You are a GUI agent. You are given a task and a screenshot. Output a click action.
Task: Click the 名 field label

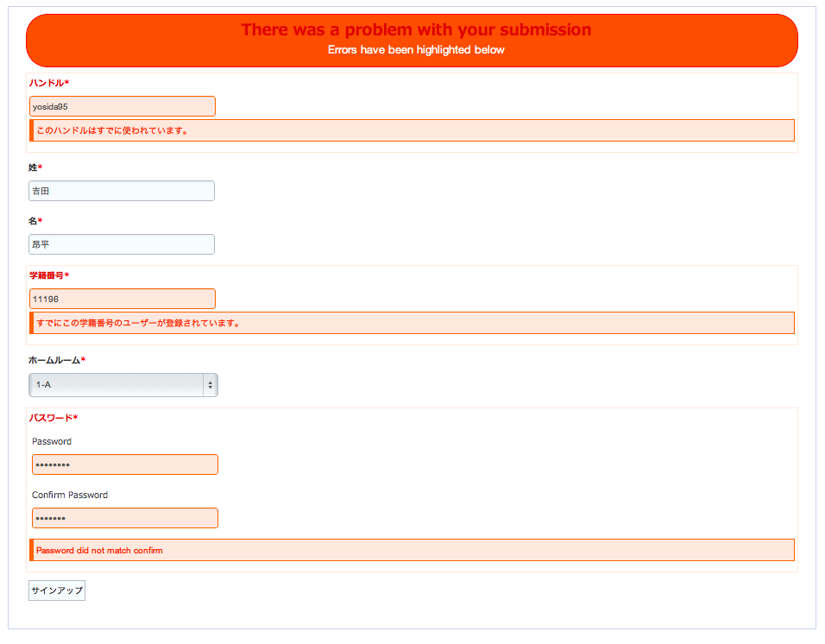[35, 221]
